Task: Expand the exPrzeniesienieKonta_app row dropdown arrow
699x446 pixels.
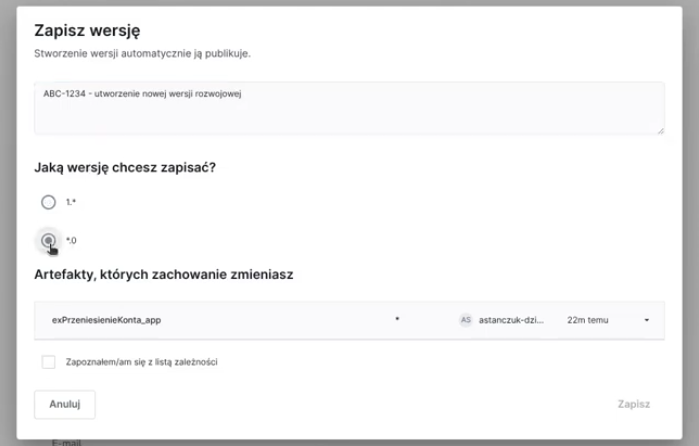Action: [646, 320]
